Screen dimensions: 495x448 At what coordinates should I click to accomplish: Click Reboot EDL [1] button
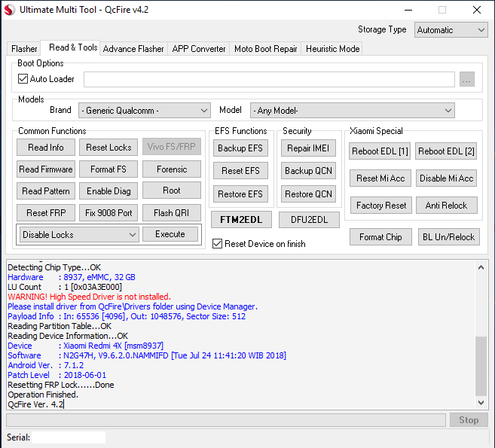tap(380, 151)
